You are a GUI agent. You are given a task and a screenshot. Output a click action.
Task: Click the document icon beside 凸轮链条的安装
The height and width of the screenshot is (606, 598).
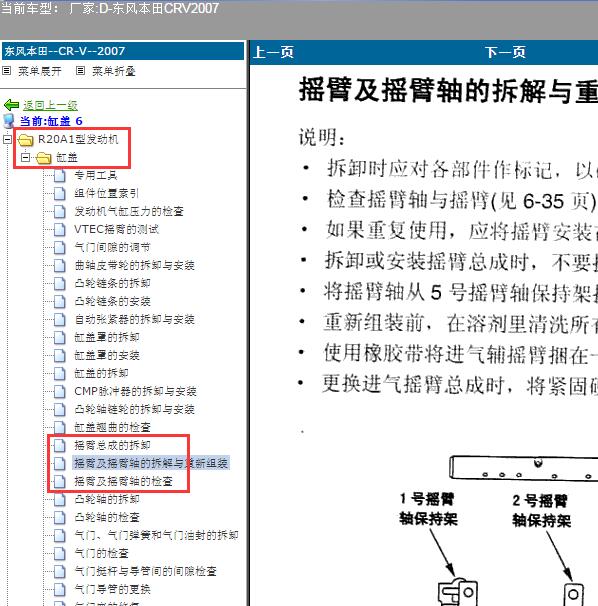[60, 301]
